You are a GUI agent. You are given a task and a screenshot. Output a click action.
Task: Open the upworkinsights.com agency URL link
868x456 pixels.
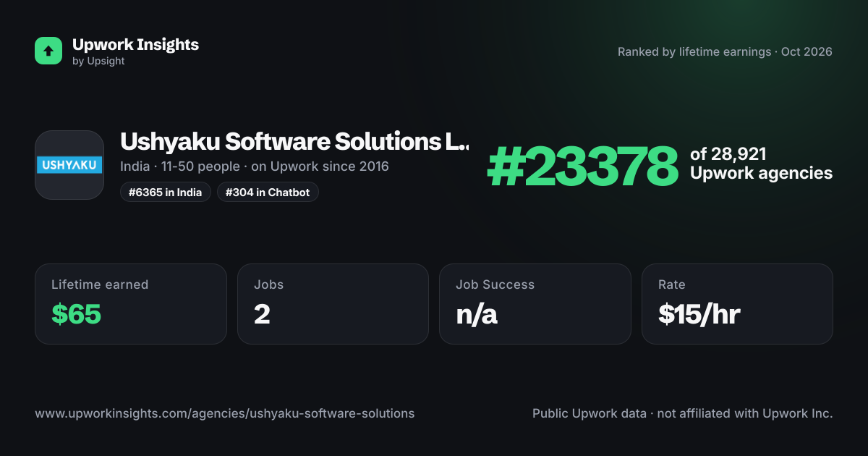[225, 413]
